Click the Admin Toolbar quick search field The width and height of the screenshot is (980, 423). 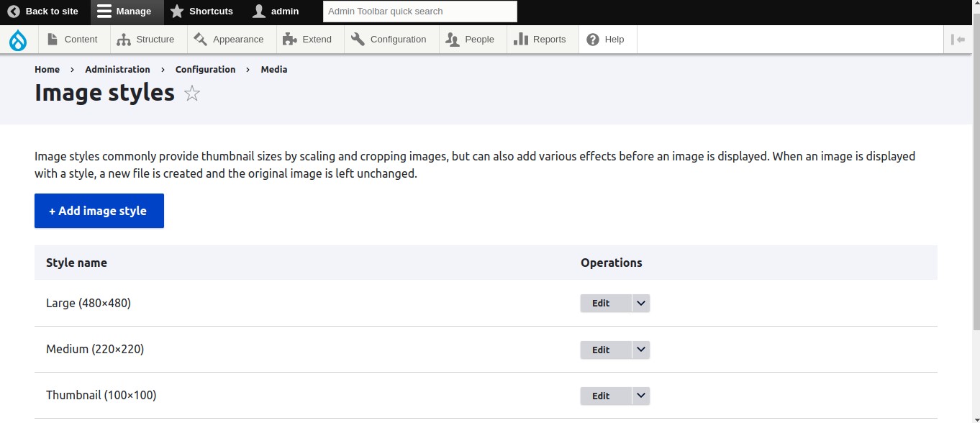[419, 11]
